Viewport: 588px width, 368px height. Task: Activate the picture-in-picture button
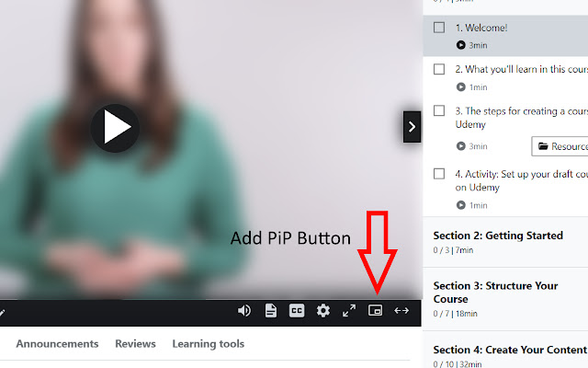pyautogui.click(x=376, y=310)
